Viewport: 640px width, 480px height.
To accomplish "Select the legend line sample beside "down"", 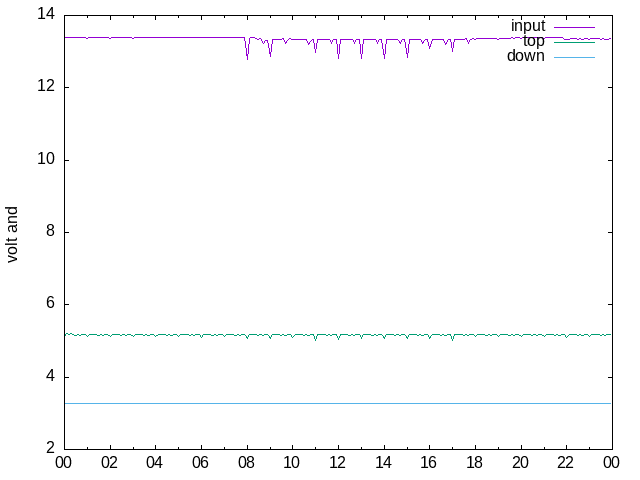I will [574, 57].
